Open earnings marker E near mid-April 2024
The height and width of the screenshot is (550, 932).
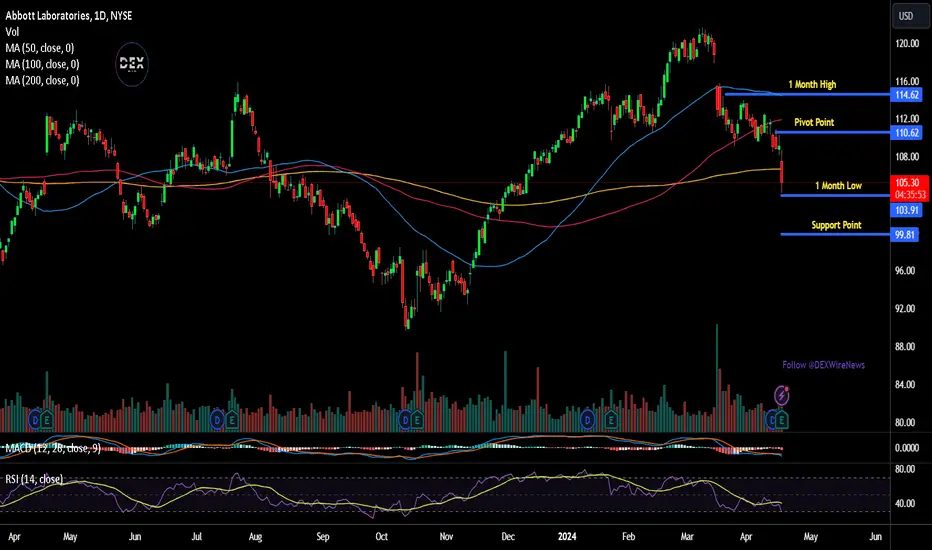point(782,420)
